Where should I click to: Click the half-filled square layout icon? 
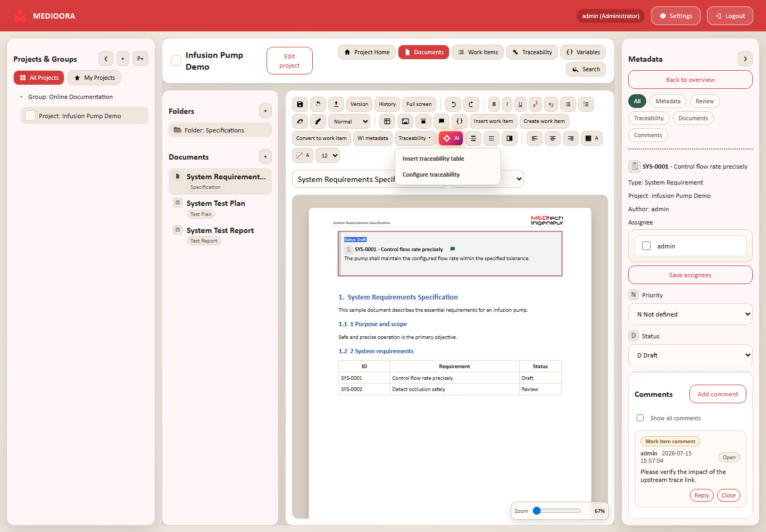click(510, 138)
